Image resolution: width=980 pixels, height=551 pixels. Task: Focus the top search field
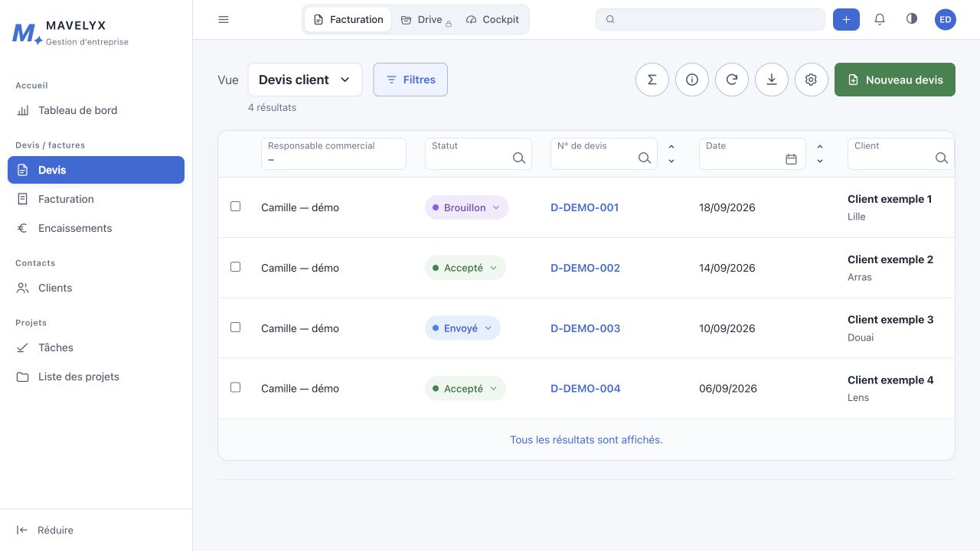[710, 20]
